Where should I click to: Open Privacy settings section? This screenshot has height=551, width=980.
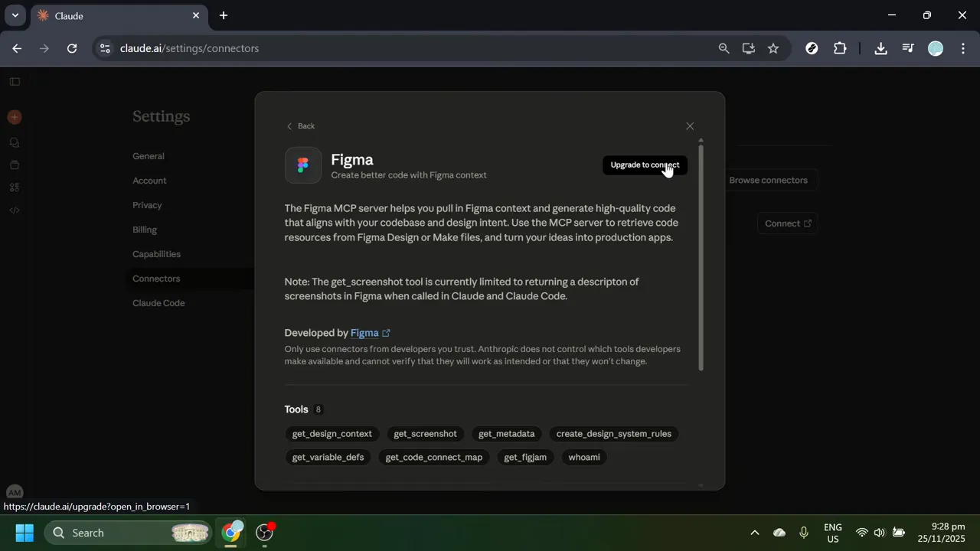(x=147, y=205)
